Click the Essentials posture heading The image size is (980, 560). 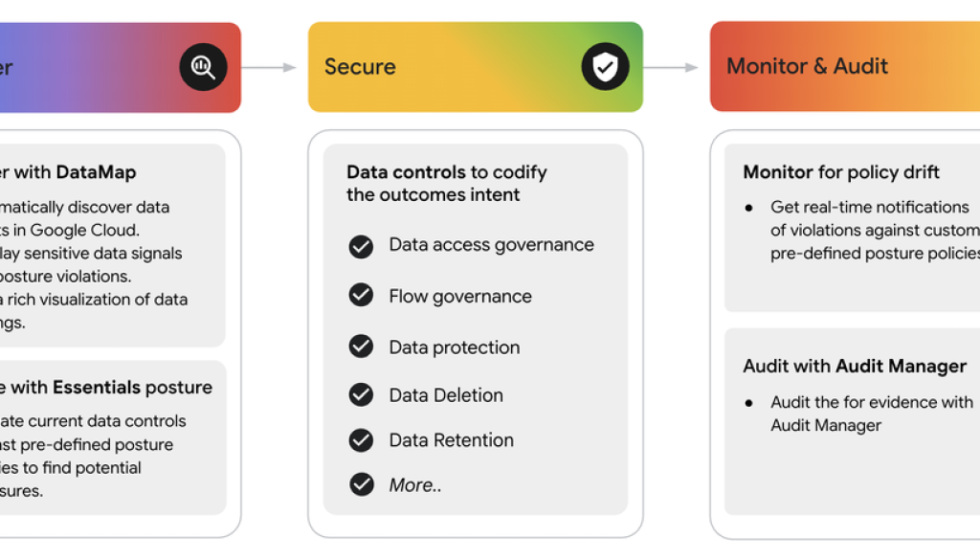[x=132, y=388]
